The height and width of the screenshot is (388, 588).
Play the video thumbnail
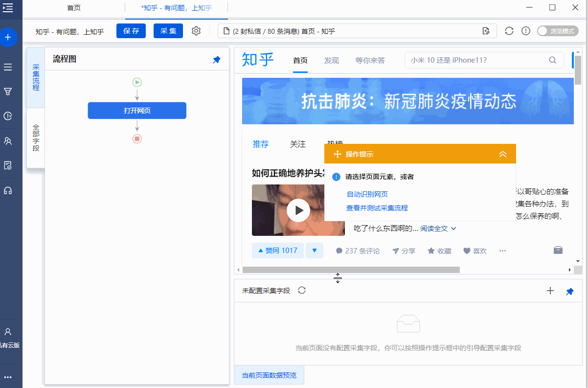pos(298,211)
